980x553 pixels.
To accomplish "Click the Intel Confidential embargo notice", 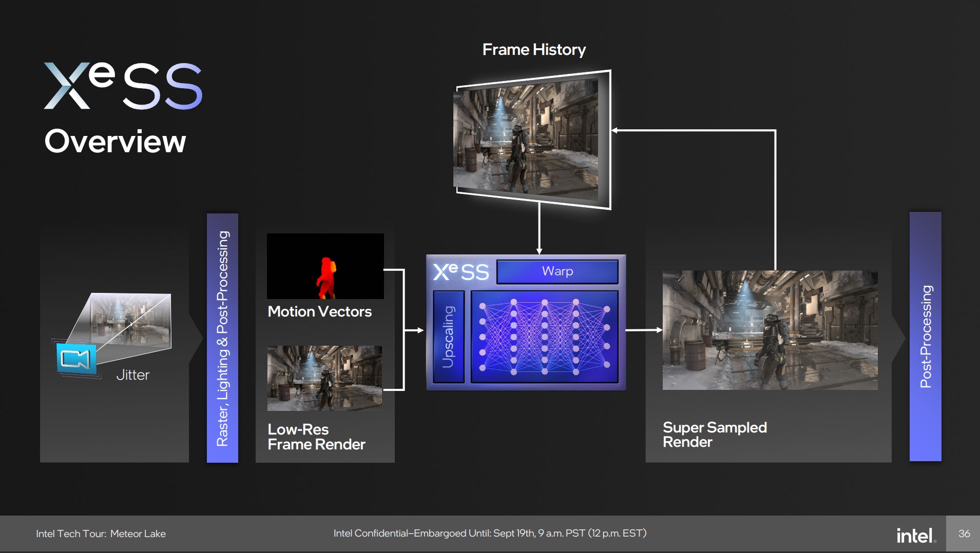I will tap(490, 534).
